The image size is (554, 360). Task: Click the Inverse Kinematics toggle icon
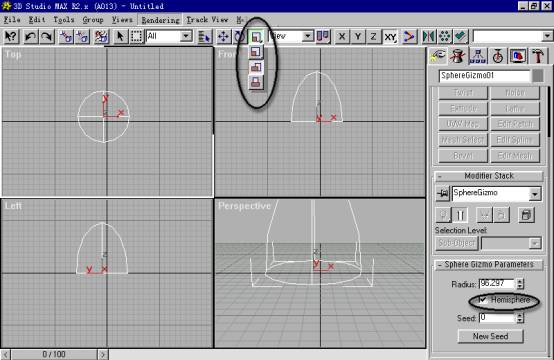[409, 36]
